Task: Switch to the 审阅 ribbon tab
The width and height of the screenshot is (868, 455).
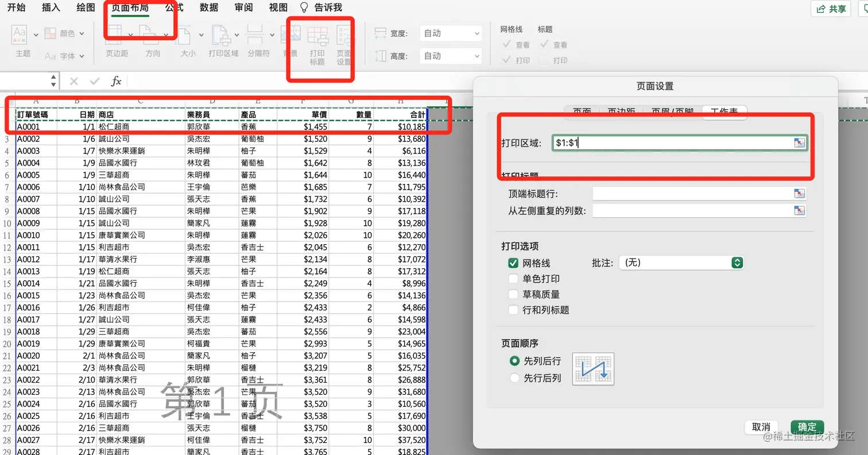Action: [x=244, y=7]
